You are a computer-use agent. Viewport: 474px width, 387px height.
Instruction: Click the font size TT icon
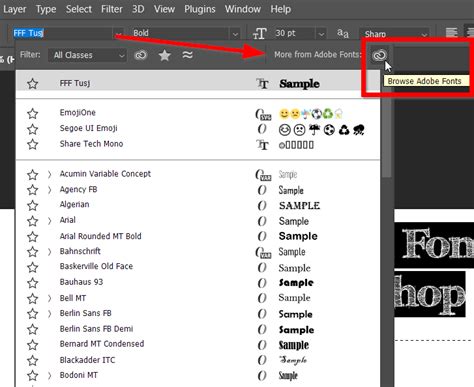pyautogui.click(x=260, y=34)
